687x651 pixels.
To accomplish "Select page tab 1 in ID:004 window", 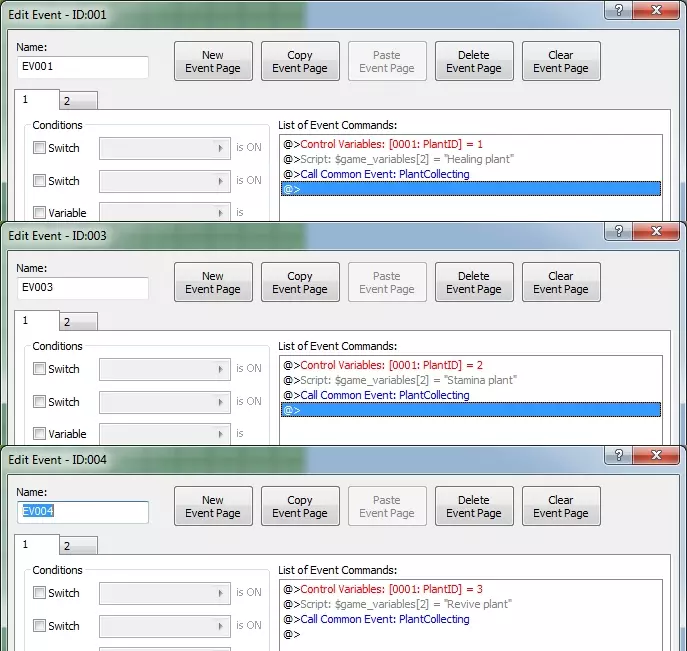I will [x=37, y=545].
